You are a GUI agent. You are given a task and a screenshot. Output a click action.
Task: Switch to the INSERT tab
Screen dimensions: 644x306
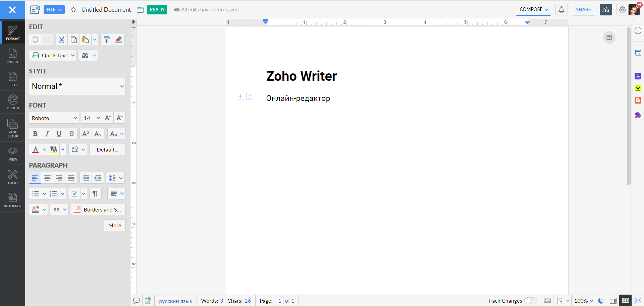[x=13, y=56]
